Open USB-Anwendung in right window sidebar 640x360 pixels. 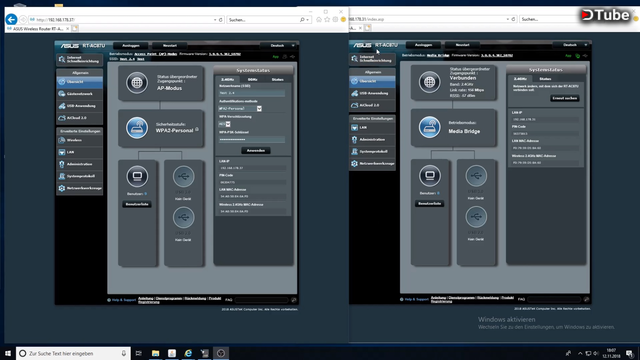(x=372, y=93)
